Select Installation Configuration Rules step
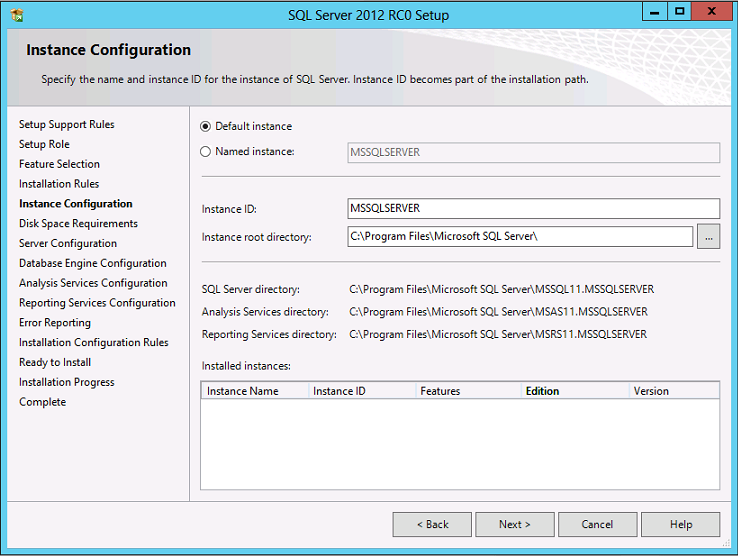The width and height of the screenshot is (738, 556). [94, 342]
